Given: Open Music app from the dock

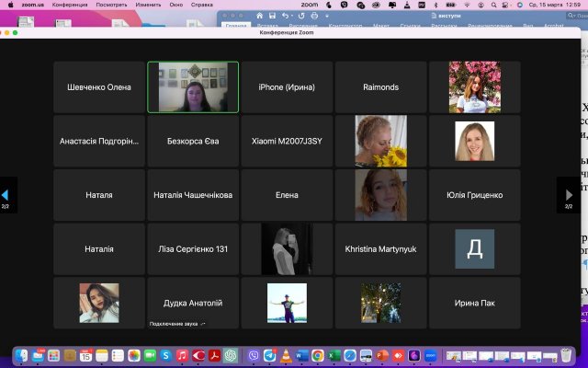Looking at the screenshot, I should click(182, 355).
